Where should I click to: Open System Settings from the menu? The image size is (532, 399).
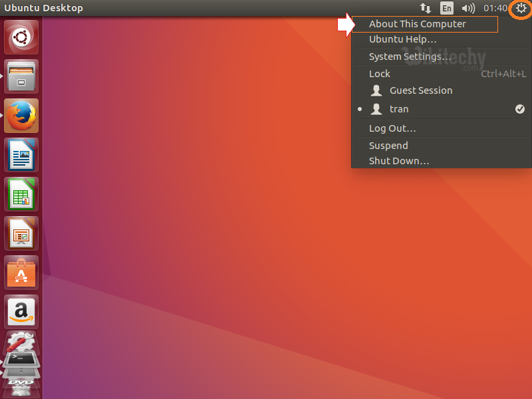tap(409, 57)
